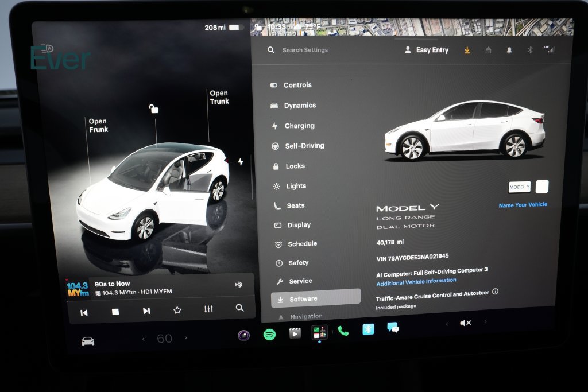Open climate by tapping temperature 60
The width and height of the screenshot is (588, 392).
[164, 339]
